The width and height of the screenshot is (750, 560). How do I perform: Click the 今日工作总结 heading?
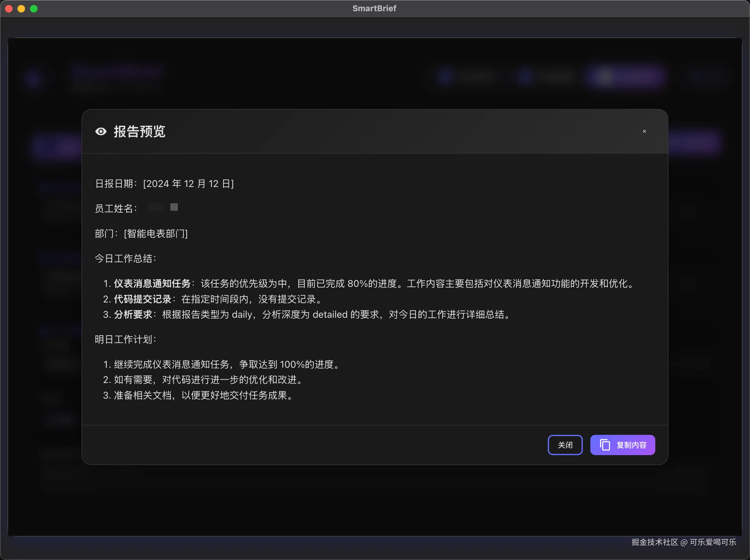[x=125, y=258]
